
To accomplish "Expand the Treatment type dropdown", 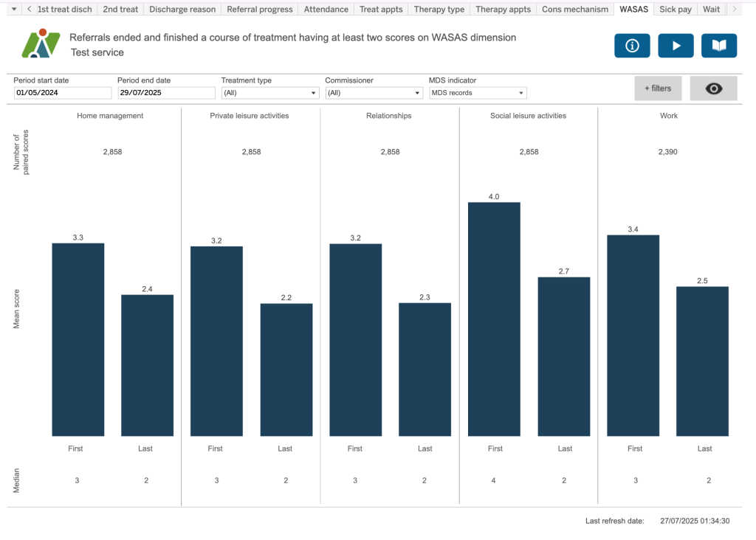I will point(270,93).
